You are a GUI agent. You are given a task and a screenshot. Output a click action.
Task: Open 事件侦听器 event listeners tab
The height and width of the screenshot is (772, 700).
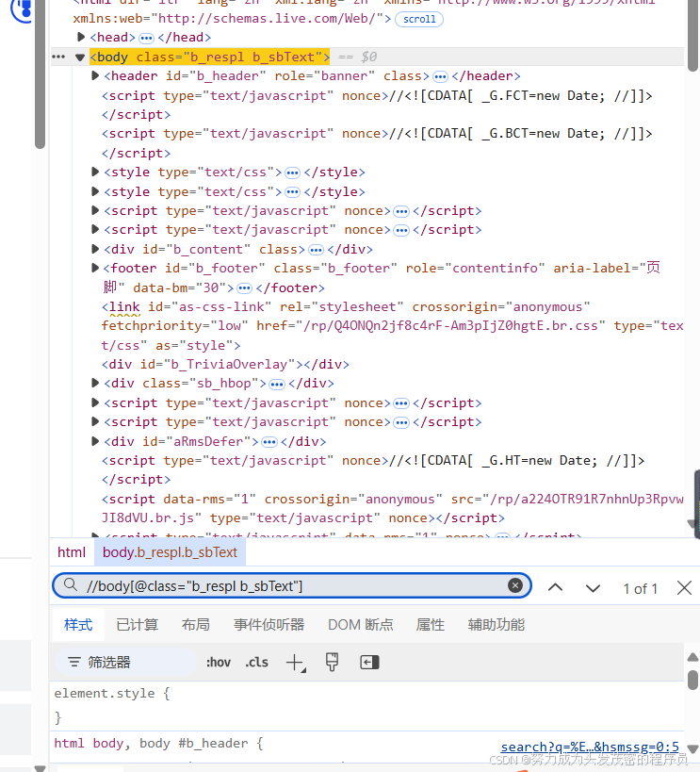click(269, 624)
